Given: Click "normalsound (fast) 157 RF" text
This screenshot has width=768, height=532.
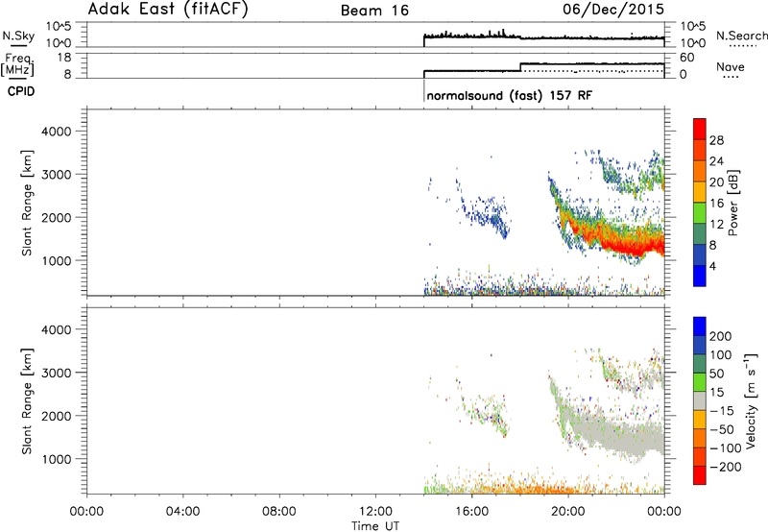Looking at the screenshot, I should coord(510,95).
